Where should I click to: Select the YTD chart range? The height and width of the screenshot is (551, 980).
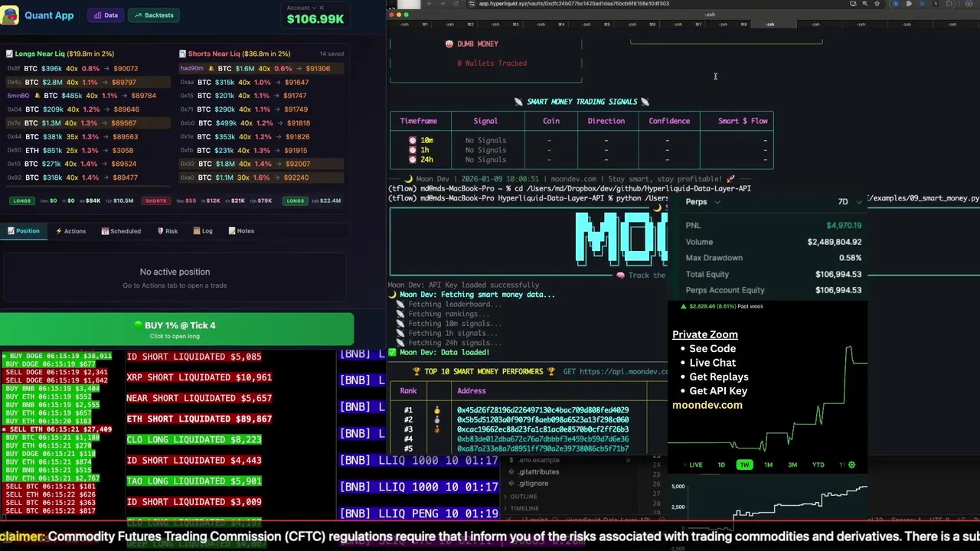pyautogui.click(x=818, y=465)
